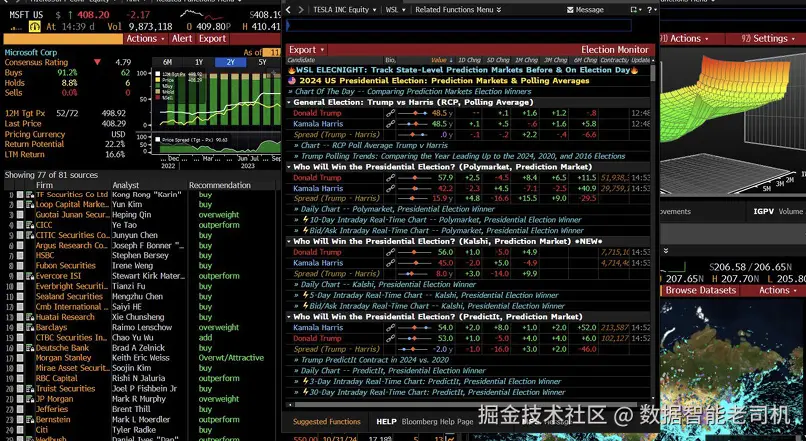Collapse General Election Trump vs Harris section
This screenshot has width=806, height=442.
point(289,103)
